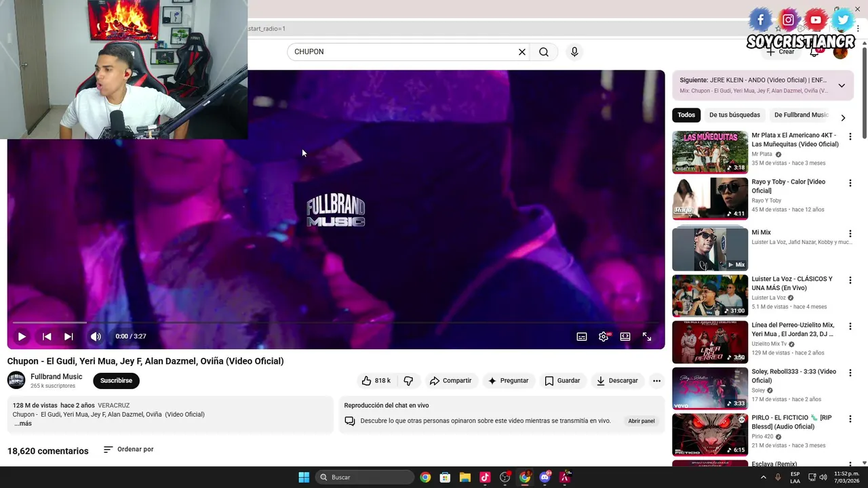The image size is (868, 488).
Task: Open the player settings gear
Action: [604, 336]
